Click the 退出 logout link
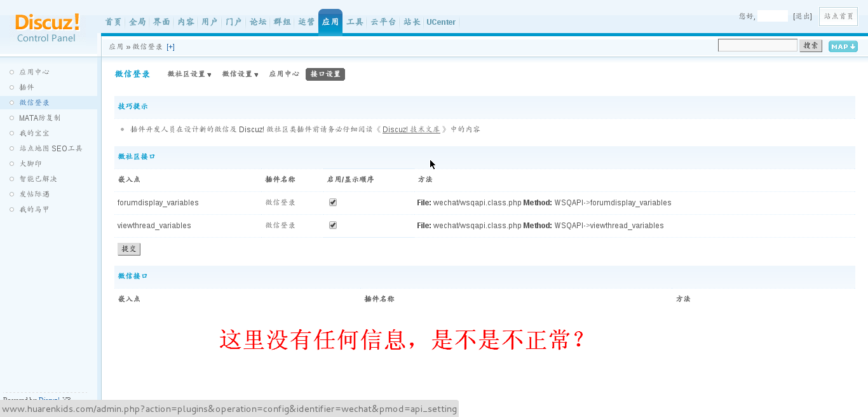 (803, 17)
